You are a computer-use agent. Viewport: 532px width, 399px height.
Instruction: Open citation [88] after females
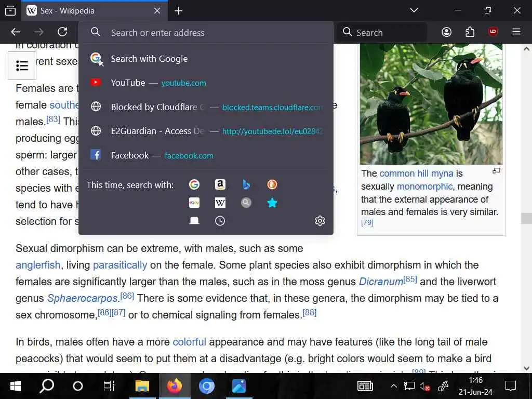click(310, 312)
